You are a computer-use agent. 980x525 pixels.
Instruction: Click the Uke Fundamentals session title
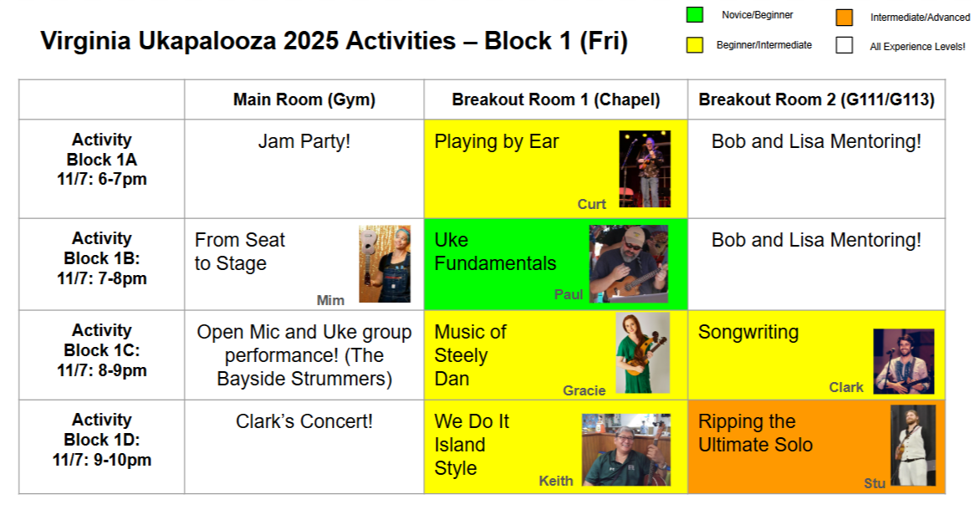pos(495,252)
